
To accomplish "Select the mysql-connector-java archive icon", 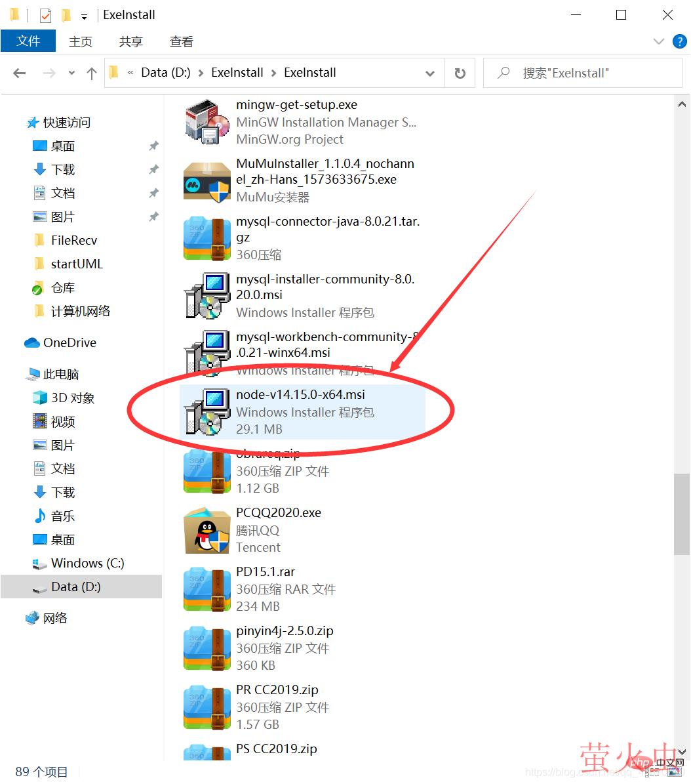I will pos(207,239).
